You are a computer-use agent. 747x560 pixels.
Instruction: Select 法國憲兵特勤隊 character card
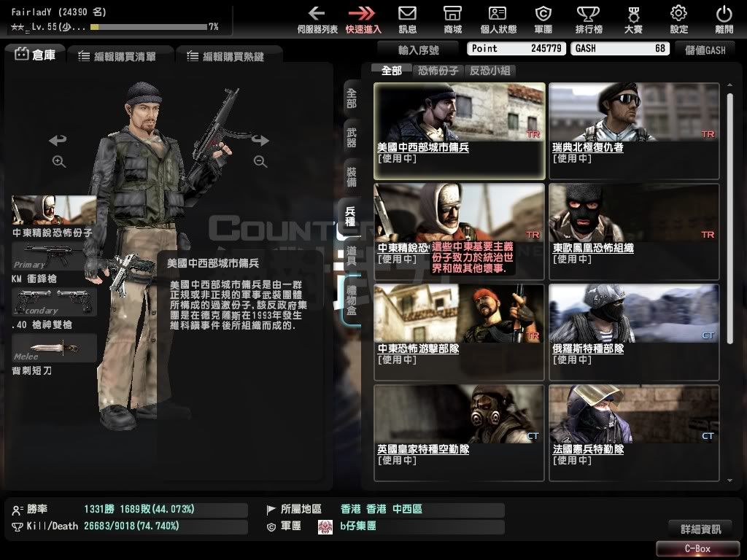tap(634, 433)
